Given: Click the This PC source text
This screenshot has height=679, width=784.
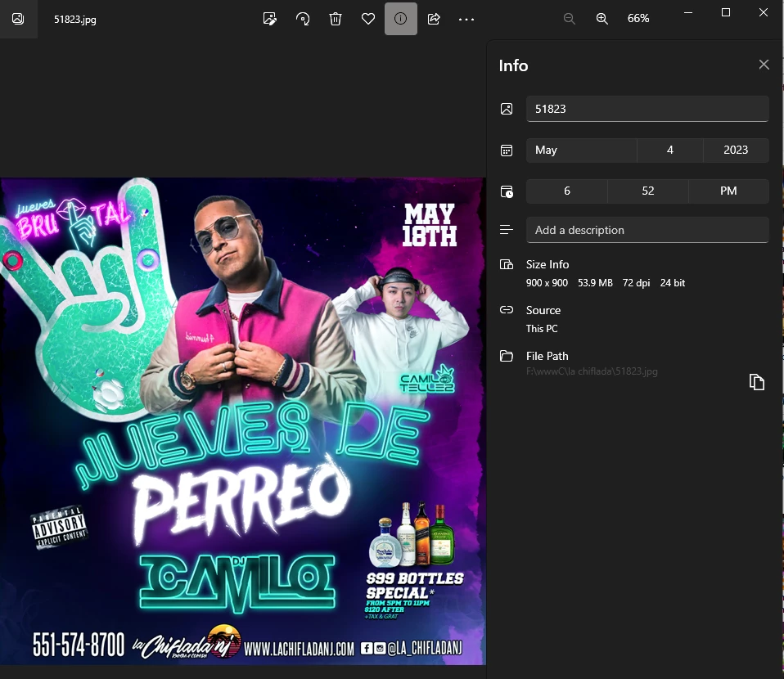Looking at the screenshot, I should click(x=542, y=329).
